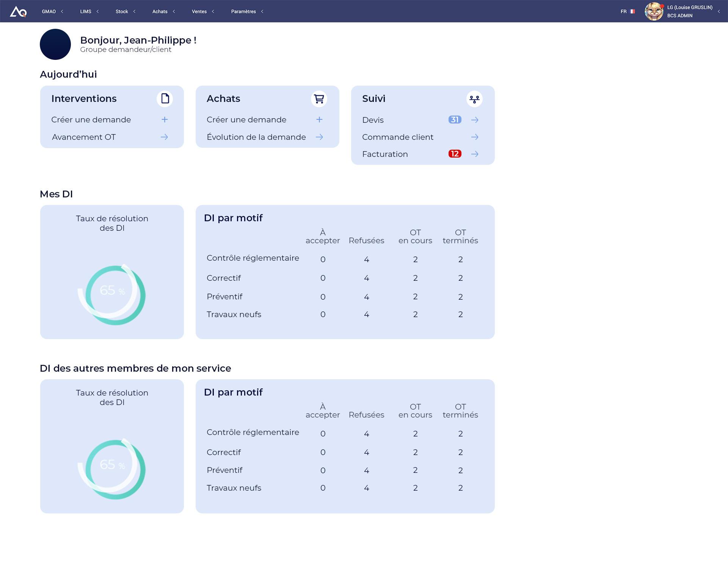Expand the GMAO menu
Image resolution: width=728 pixels, height=574 pixels.
coord(52,11)
